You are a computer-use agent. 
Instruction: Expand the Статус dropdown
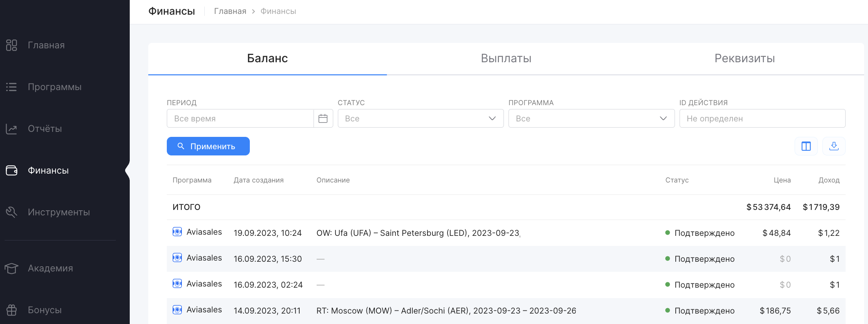point(420,118)
